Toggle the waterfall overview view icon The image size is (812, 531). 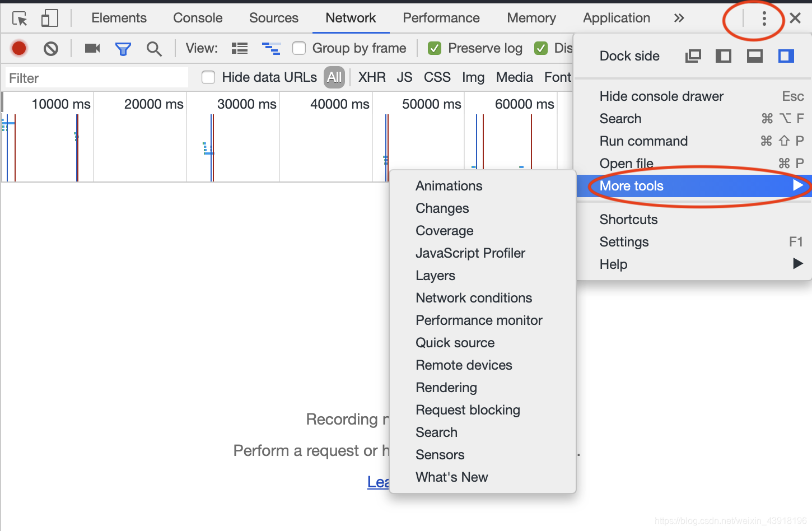(272, 49)
